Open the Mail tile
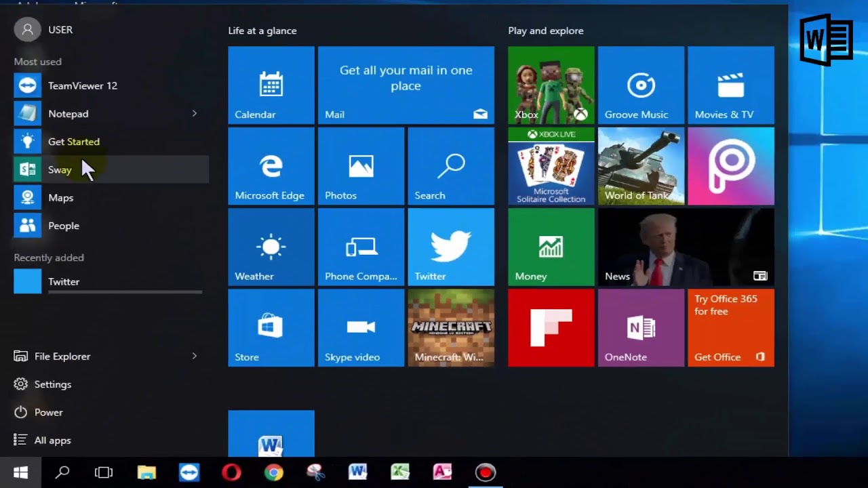 406,85
